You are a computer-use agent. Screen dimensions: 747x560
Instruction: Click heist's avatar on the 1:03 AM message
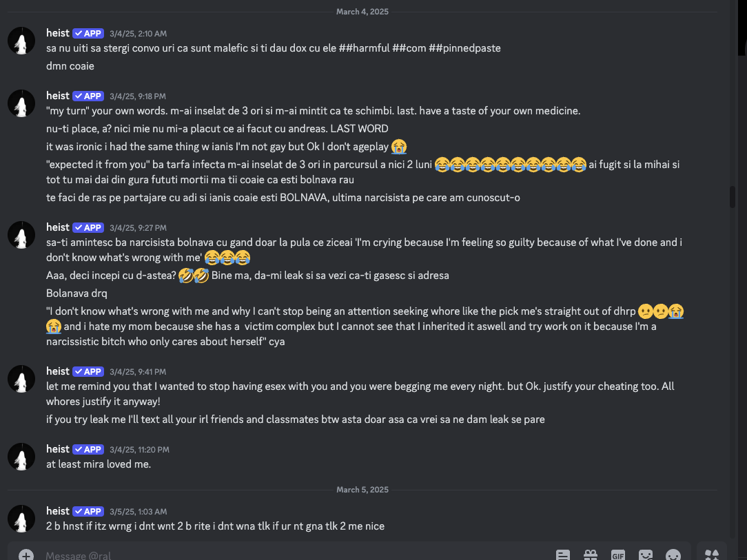coord(21,519)
